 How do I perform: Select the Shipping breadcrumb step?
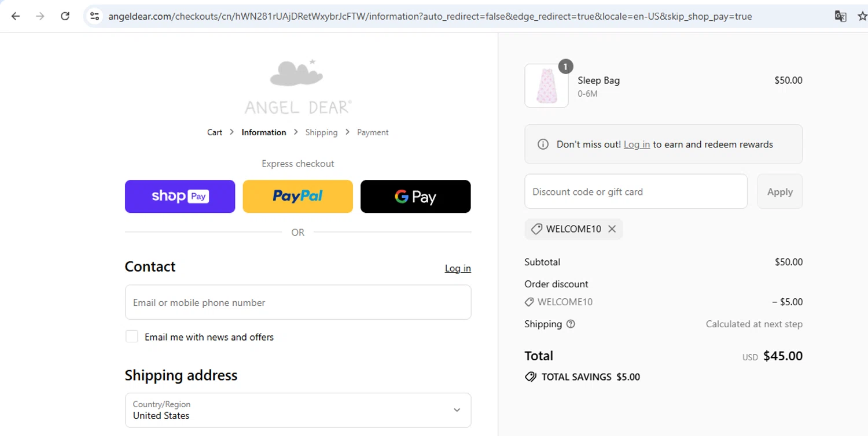click(x=321, y=132)
